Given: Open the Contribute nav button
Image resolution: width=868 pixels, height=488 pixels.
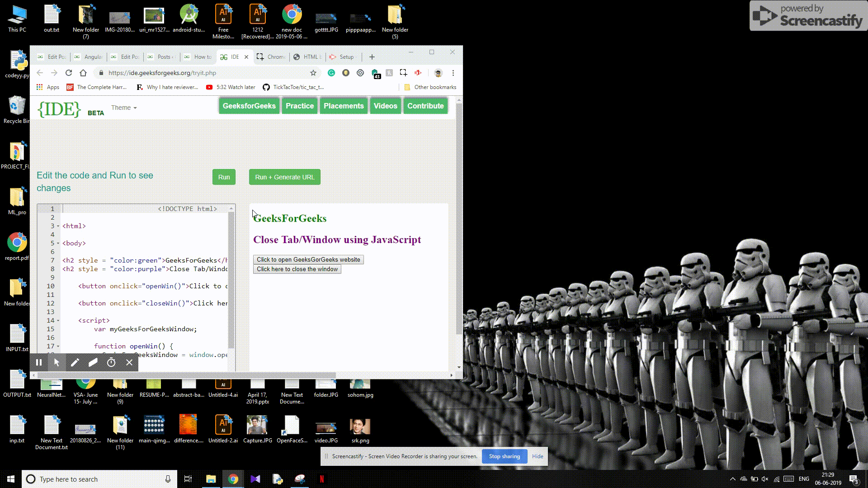Looking at the screenshot, I should [x=425, y=106].
